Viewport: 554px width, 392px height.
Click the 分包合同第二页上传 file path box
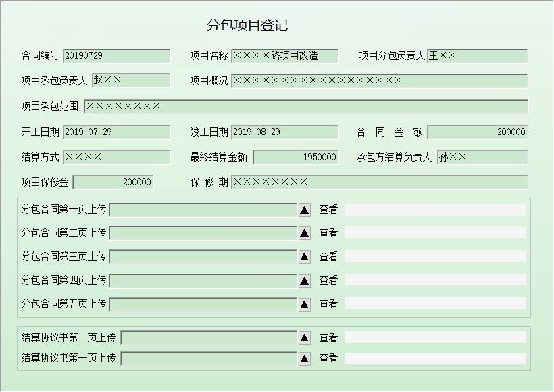coord(203,233)
